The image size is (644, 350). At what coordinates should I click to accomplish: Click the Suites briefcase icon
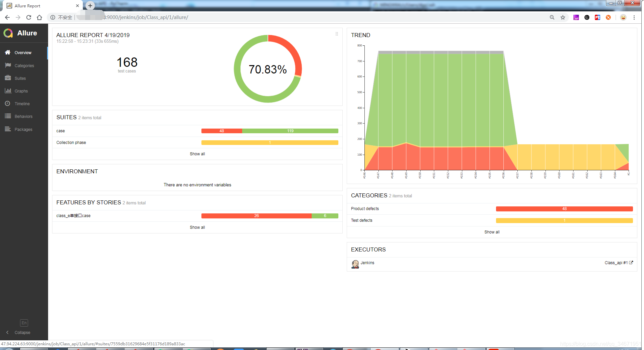click(x=8, y=78)
